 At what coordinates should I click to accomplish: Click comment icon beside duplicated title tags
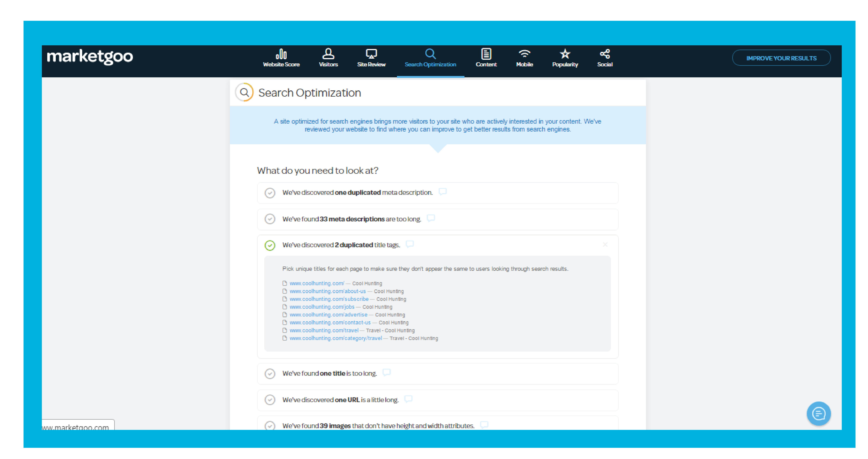[409, 244]
